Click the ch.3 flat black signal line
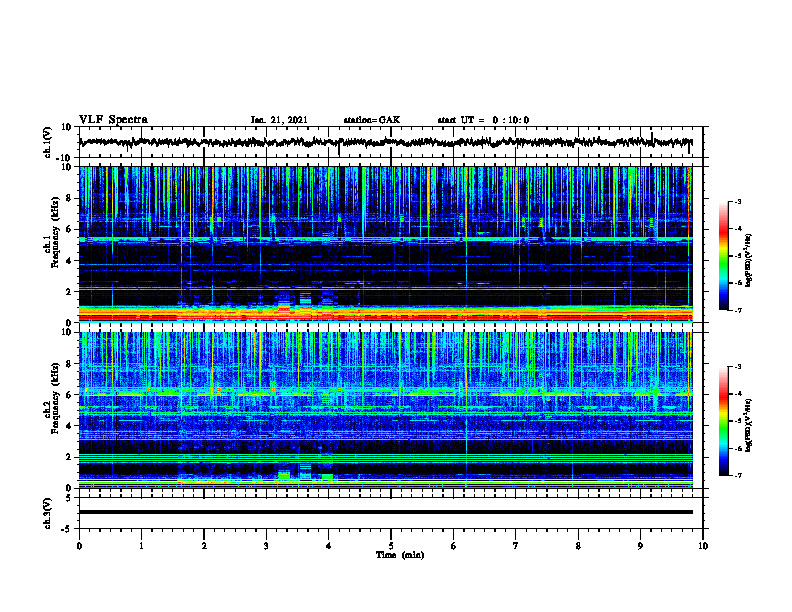Image resolution: width=792 pixels, height=612 pixels. [x=385, y=512]
